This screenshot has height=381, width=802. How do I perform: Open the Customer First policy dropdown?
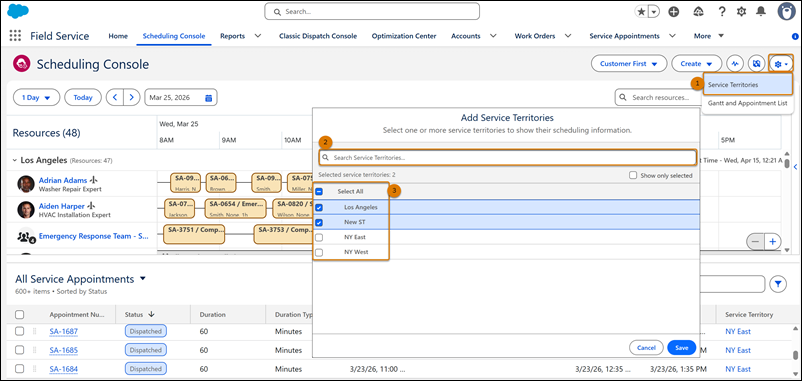point(629,64)
